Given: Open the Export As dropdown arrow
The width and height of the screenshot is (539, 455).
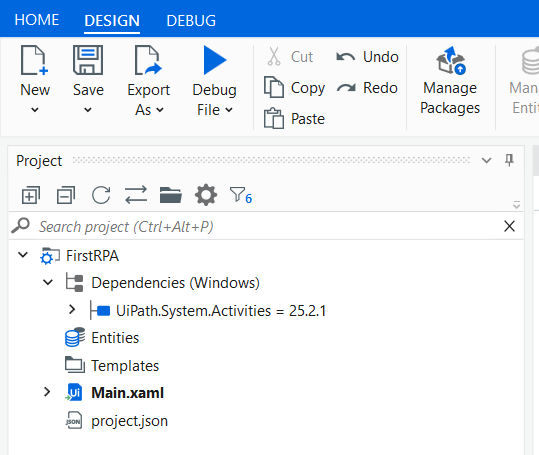Looking at the screenshot, I should pos(160,110).
